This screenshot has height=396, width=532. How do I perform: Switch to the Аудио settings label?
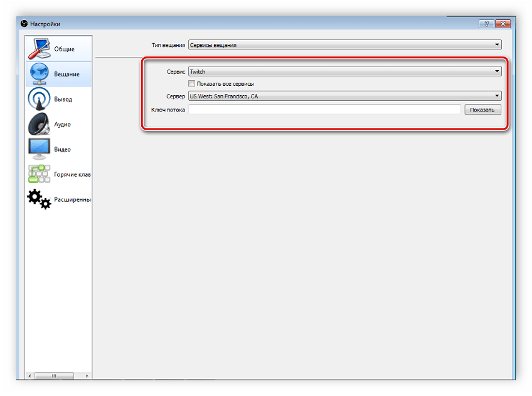pos(62,125)
